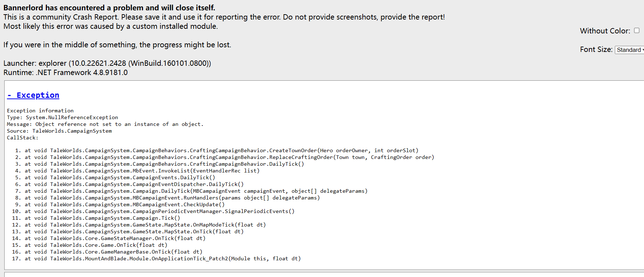The image size is (644, 277).
Task: Collapse the Exception section link
Action: [x=33, y=95]
